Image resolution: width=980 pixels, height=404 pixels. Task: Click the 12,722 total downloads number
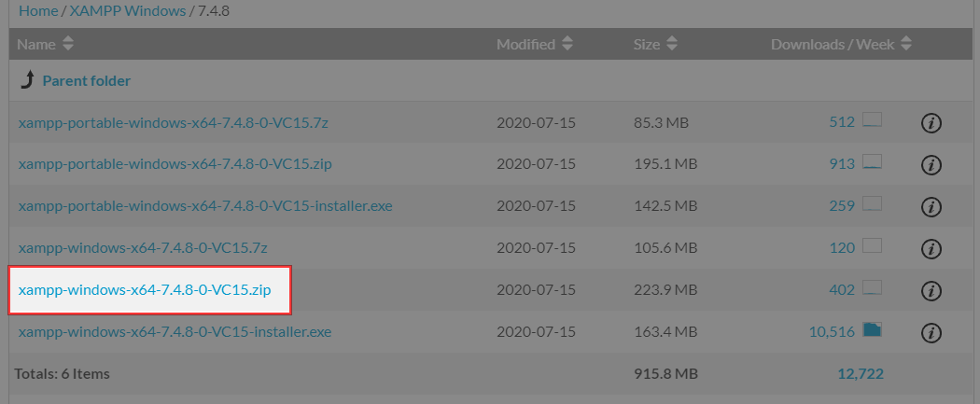pyautogui.click(x=861, y=374)
